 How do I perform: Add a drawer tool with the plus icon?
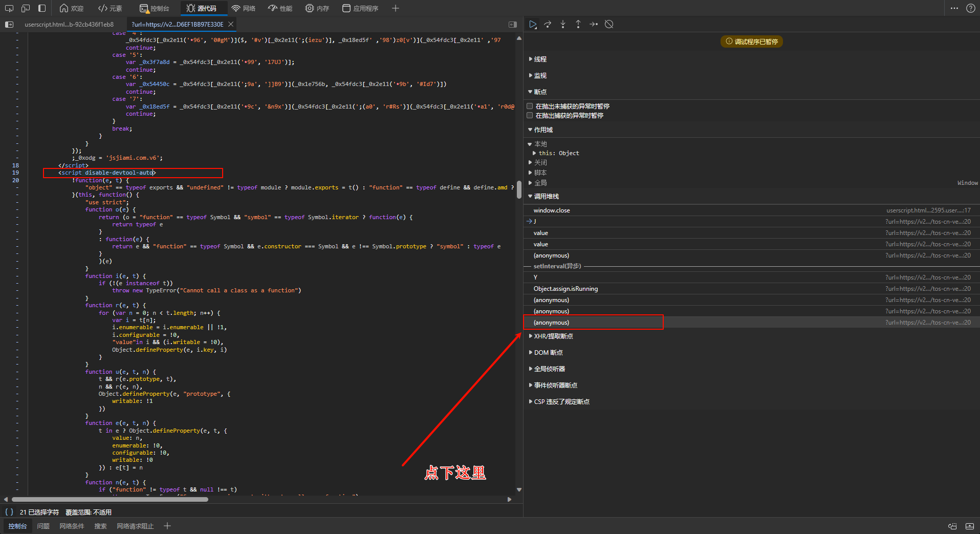click(x=167, y=526)
